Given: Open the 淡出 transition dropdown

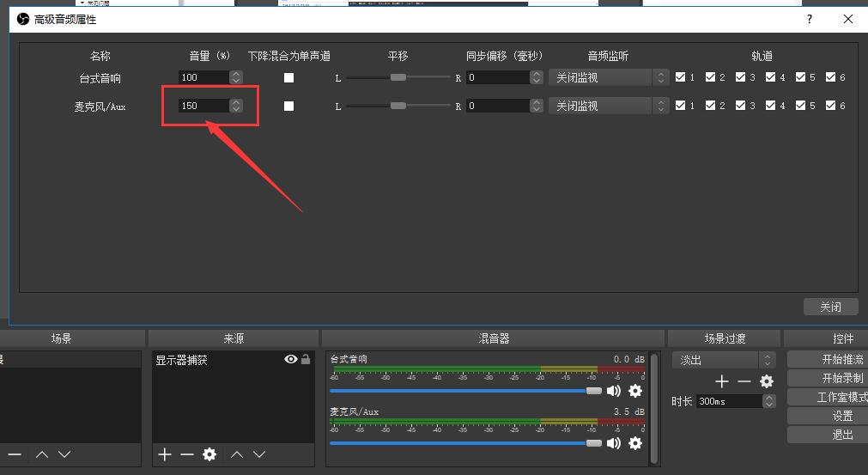Looking at the screenshot, I should (x=724, y=360).
